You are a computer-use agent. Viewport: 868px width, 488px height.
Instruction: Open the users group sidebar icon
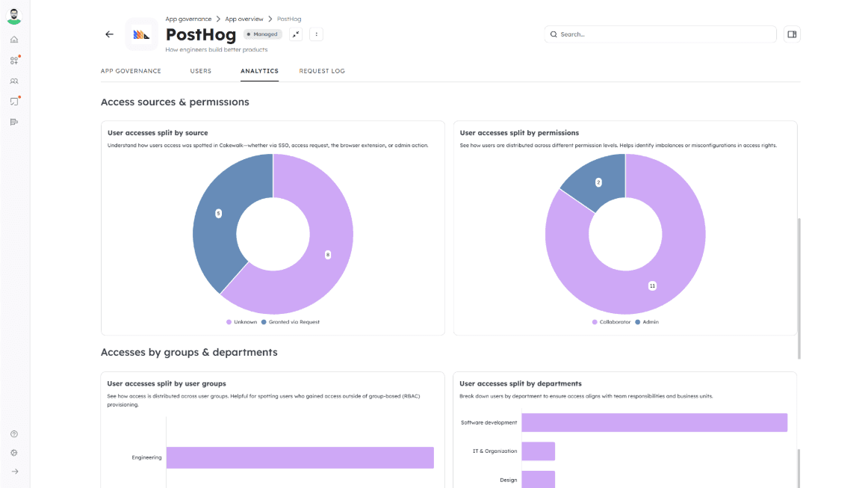[x=14, y=81]
